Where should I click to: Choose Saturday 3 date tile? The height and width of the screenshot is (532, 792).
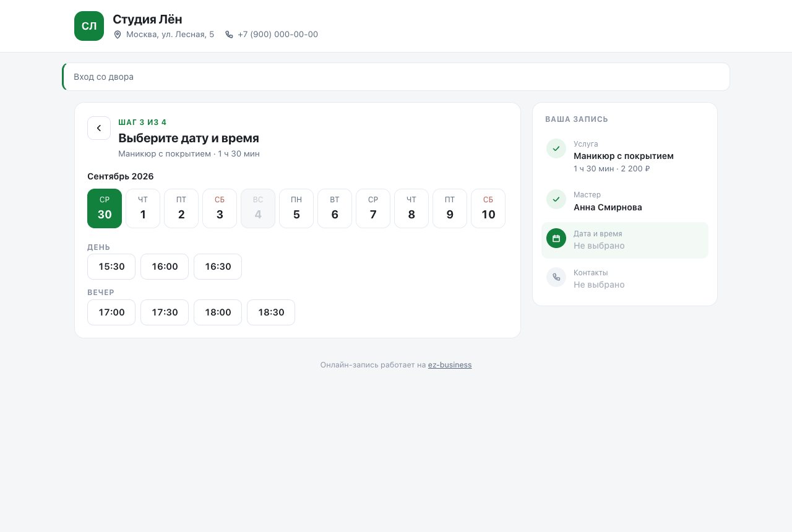(220, 208)
